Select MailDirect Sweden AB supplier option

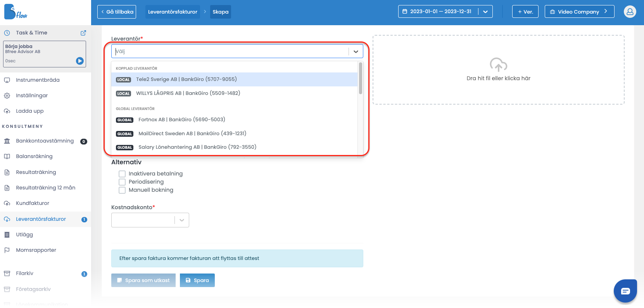coord(234,134)
